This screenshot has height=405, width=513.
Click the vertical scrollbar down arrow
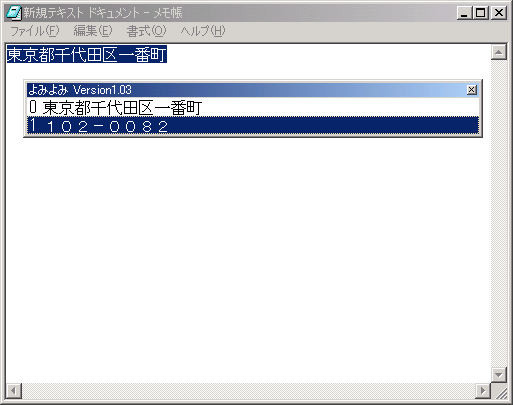pos(499,374)
